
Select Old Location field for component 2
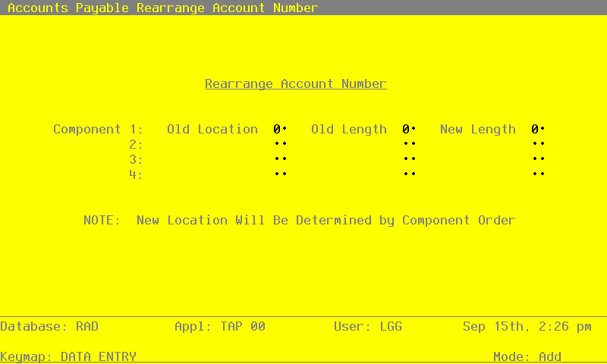pyautogui.click(x=280, y=144)
